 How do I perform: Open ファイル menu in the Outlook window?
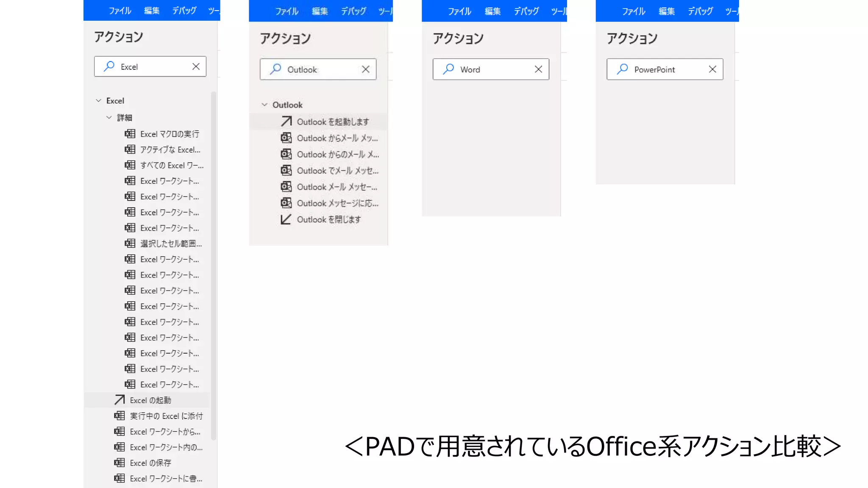pyautogui.click(x=287, y=11)
